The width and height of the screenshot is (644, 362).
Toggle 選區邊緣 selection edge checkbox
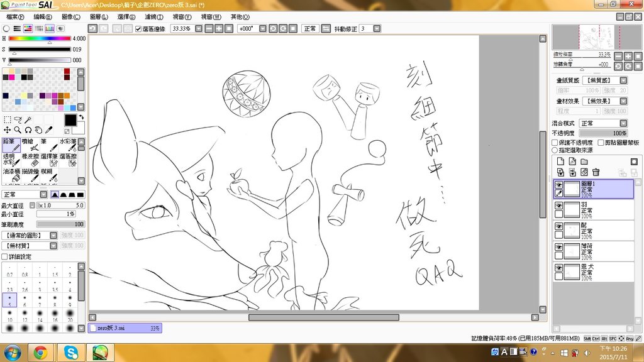click(x=138, y=29)
